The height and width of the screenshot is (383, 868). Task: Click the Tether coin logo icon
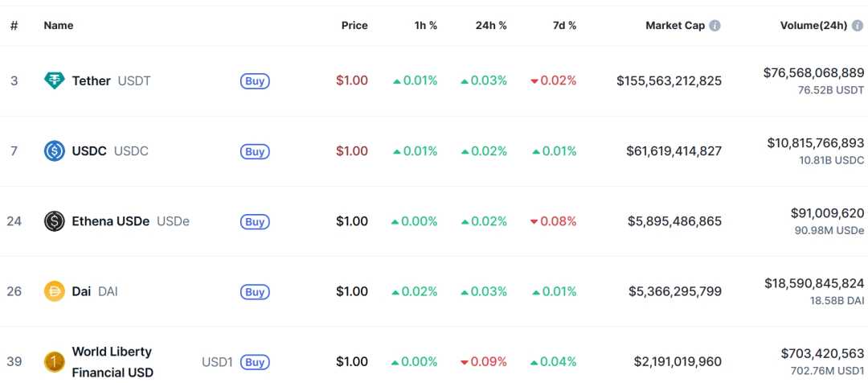pos(54,80)
